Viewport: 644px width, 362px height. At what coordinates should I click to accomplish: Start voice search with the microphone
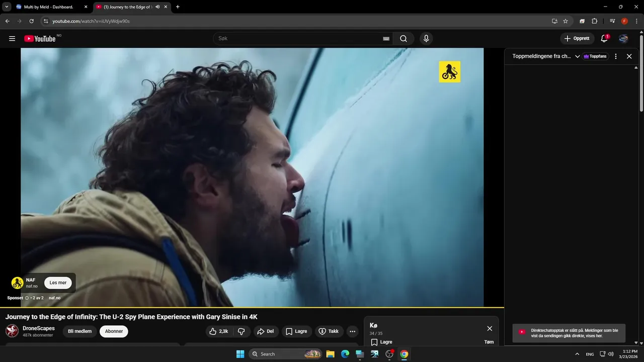[426, 39]
